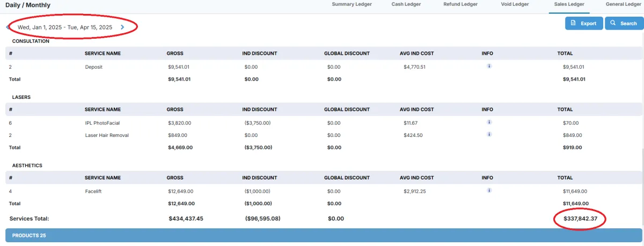
Task: Click the LASERS section heading
Action: click(21, 97)
